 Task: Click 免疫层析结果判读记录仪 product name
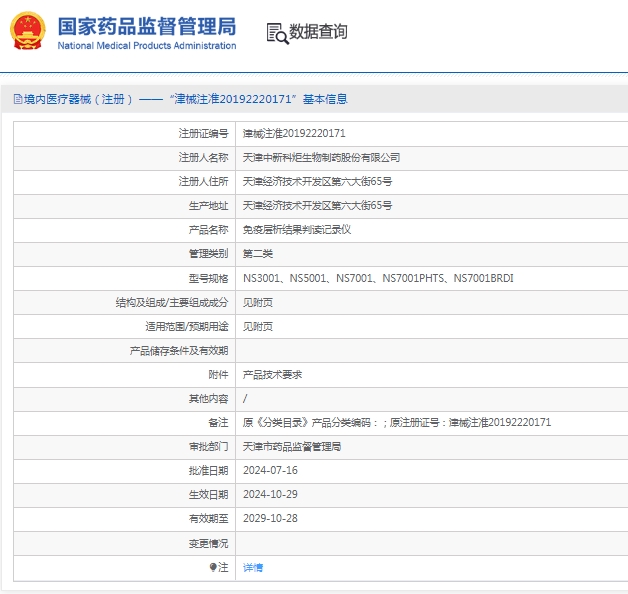(297, 230)
